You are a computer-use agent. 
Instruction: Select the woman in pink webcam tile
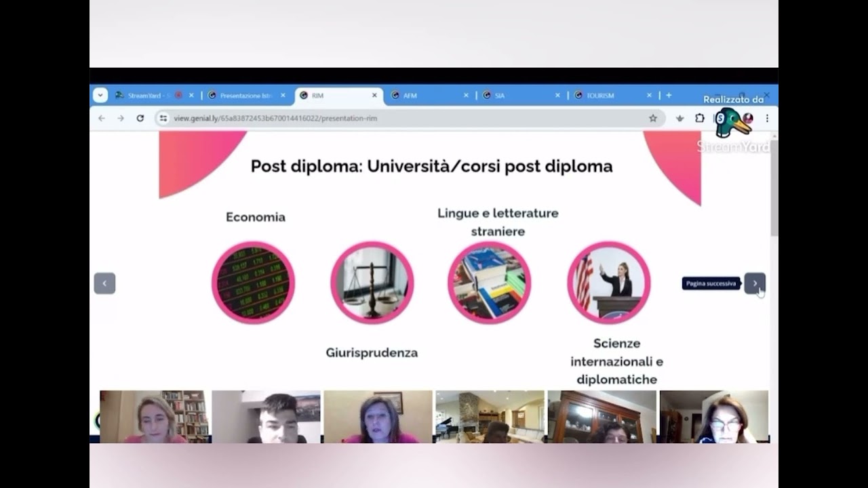click(x=378, y=417)
